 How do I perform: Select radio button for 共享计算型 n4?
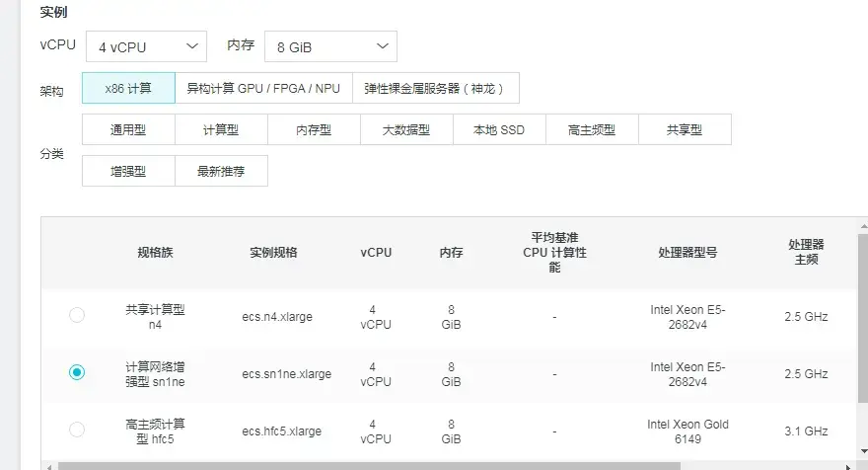click(x=77, y=315)
